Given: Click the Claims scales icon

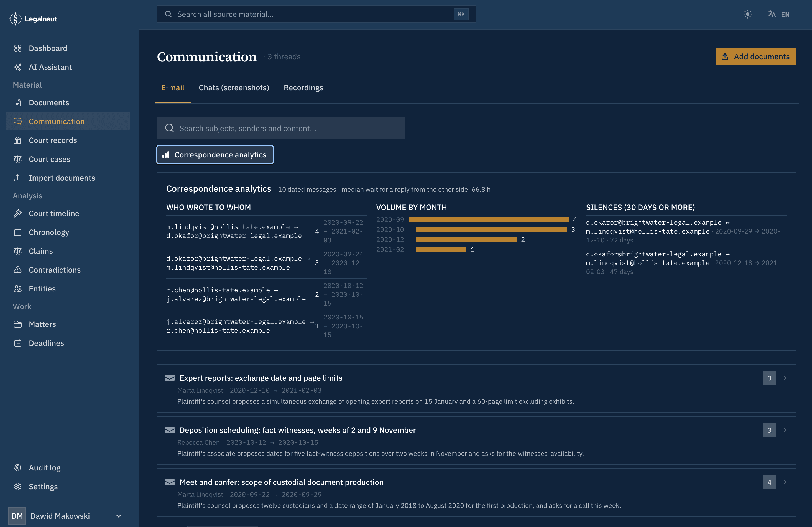Looking at the screenshot, I should (x=18, y=251).
